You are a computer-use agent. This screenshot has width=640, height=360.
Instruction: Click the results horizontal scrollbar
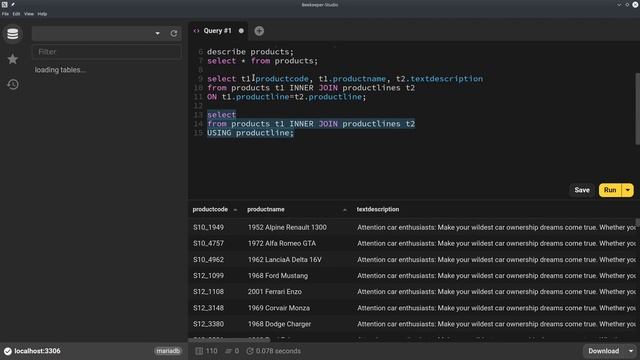pyautogui.click(x=229, y=340)
